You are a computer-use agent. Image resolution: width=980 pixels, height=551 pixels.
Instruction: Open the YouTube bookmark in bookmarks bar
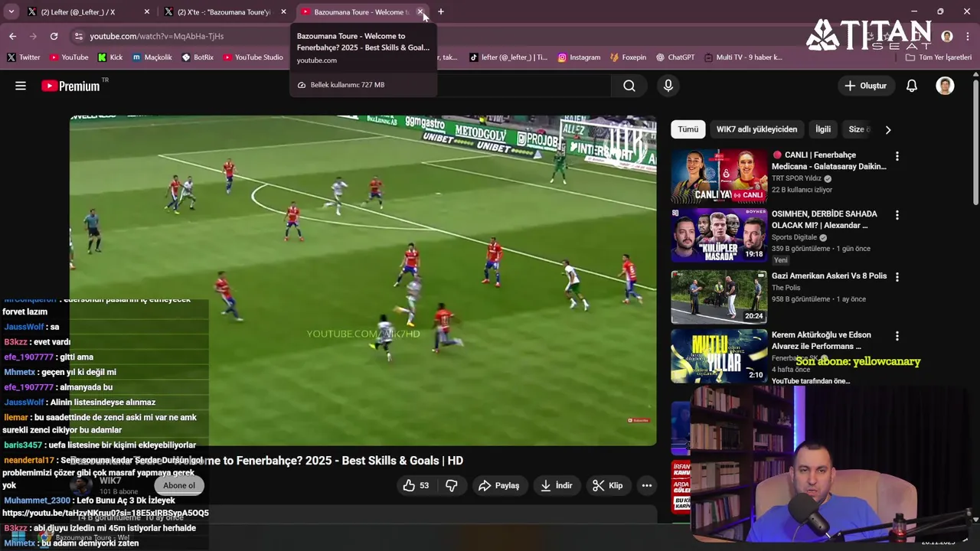pos(69,57)
